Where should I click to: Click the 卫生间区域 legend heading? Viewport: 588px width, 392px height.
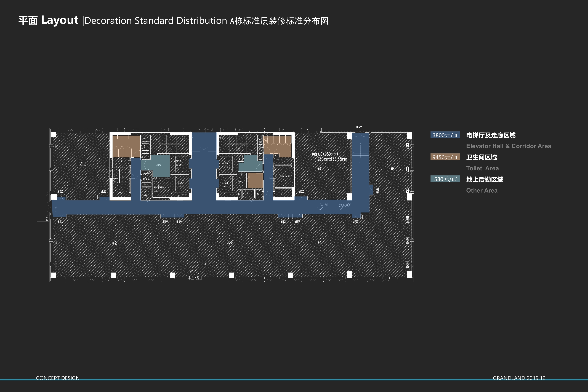click(x=481, y=157)
